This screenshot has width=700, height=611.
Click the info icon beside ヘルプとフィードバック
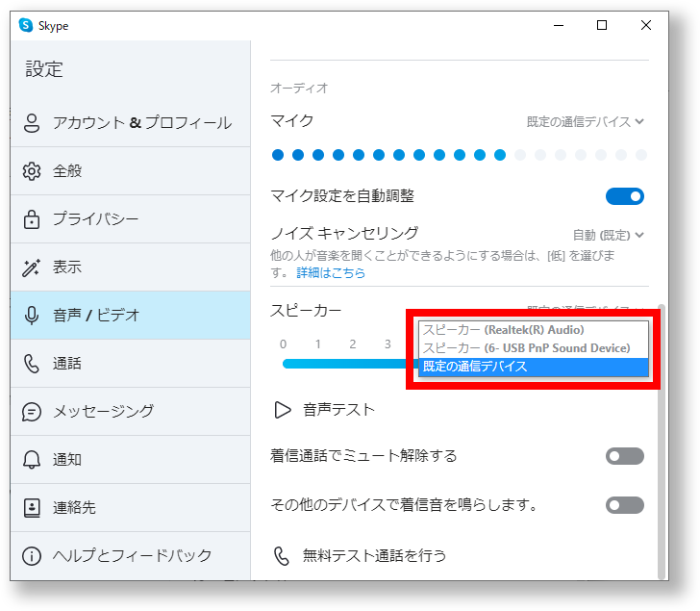(32, 556)
